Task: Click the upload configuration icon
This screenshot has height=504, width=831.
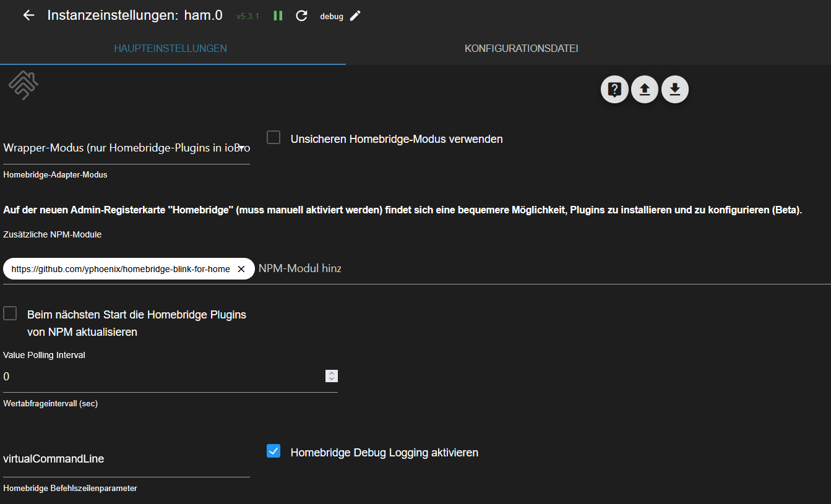Action: [645, 90]
